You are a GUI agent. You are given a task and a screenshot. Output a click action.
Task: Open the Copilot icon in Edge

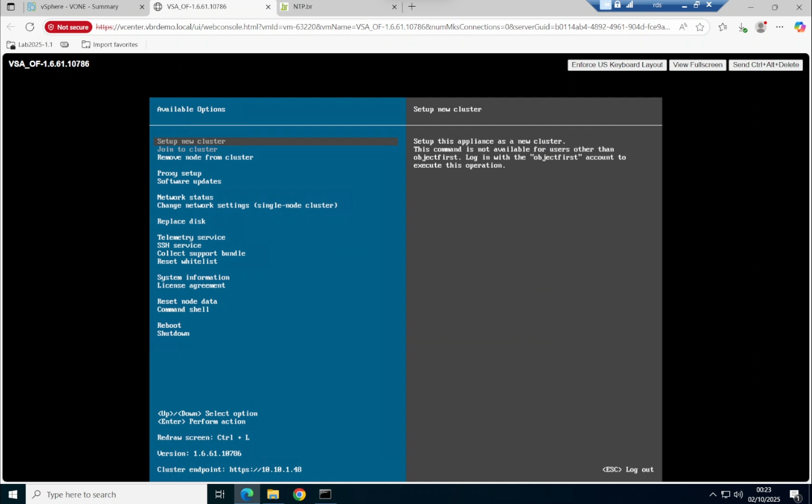pos(799,27)
